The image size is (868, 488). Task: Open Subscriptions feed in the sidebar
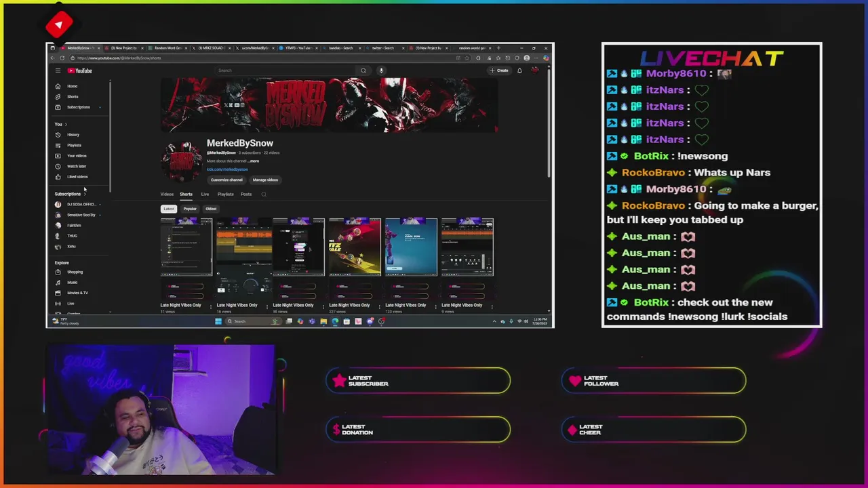tap(78, 107)
